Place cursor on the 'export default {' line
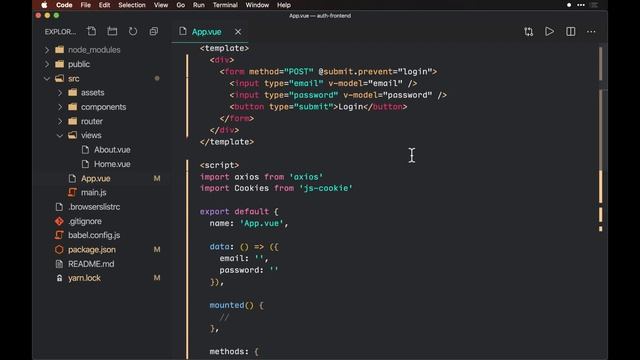The image size is (640, 360). (239, 211)
